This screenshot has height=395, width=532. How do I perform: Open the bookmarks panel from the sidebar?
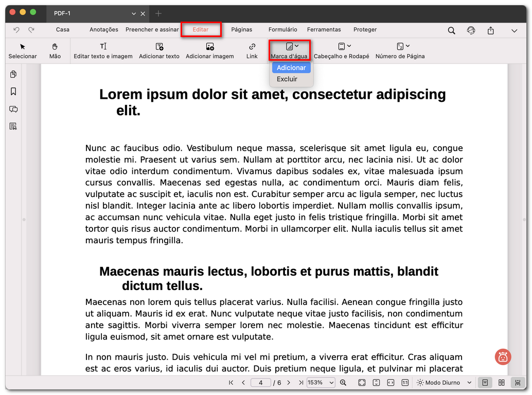[x=13, y=91]
